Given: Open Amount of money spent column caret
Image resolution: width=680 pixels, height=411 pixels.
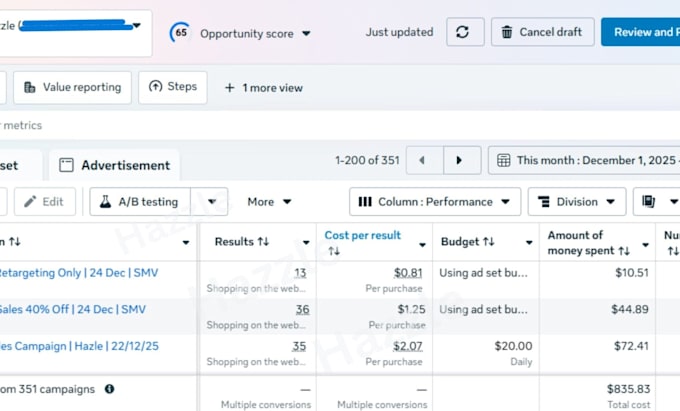Looking at the screenshot, I should pyautogui.click(x=645, y=245).
